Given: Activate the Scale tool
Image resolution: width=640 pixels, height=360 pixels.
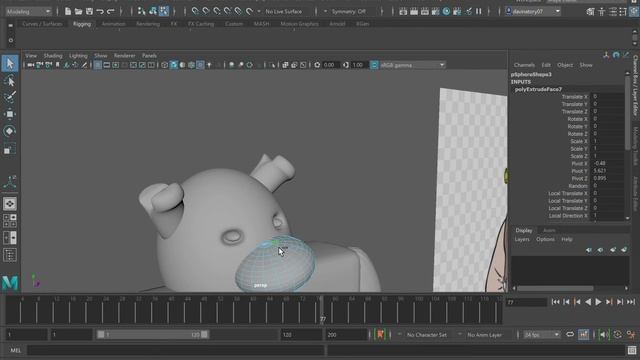Looking at the screenshot, I should 10,149.
